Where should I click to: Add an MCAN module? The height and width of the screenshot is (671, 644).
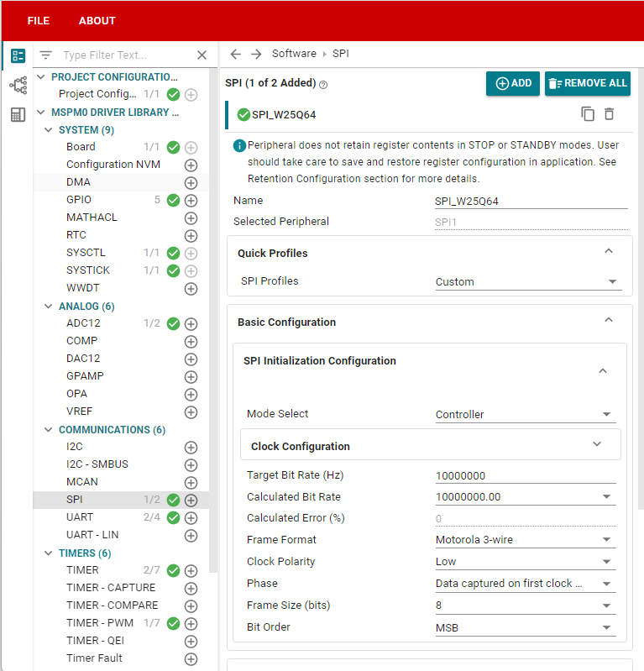(191, 483)
